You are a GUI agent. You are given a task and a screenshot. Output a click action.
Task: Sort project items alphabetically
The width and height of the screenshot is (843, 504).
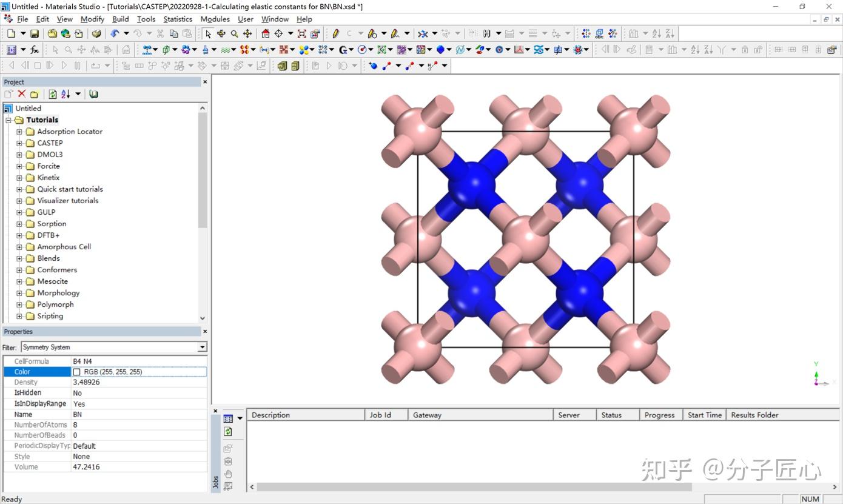point(64,94)
